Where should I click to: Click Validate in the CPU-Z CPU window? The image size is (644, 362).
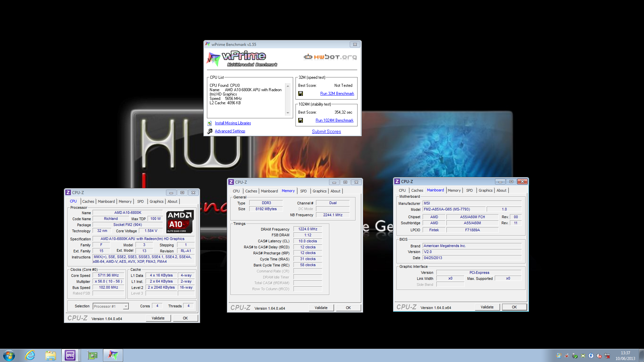(158, 318)
